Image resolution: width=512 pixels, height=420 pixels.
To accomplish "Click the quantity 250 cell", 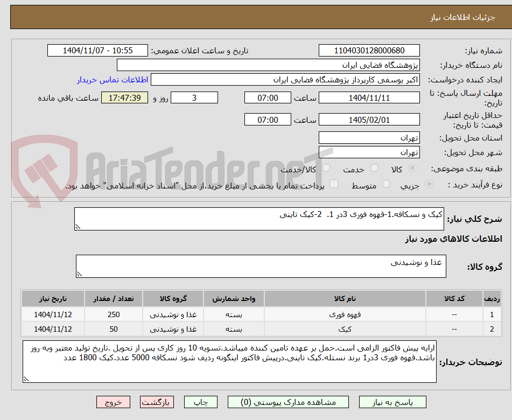I will tap(113, 314).
